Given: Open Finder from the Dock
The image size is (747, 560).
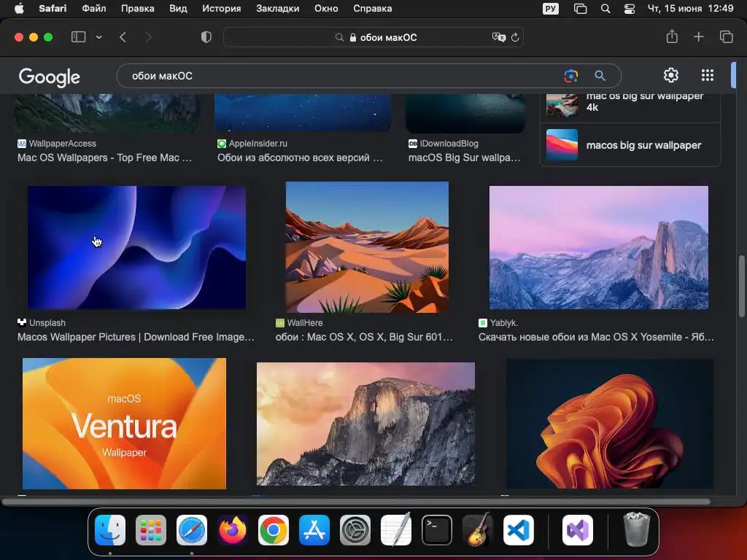Looking at the screenshot, I should coord(110,530).
